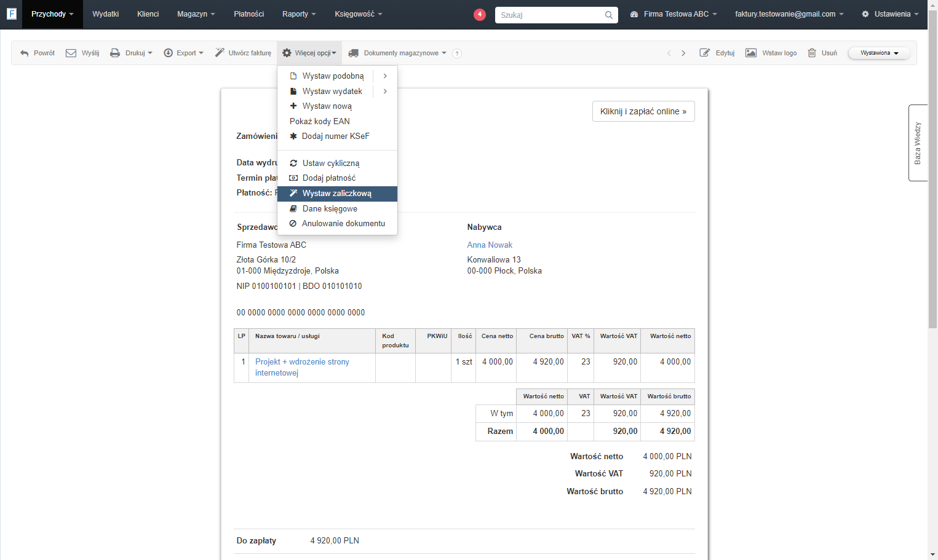938x560 pixels.
Task: Select Dodaj numer KSeF
Action: pos(337,136)
